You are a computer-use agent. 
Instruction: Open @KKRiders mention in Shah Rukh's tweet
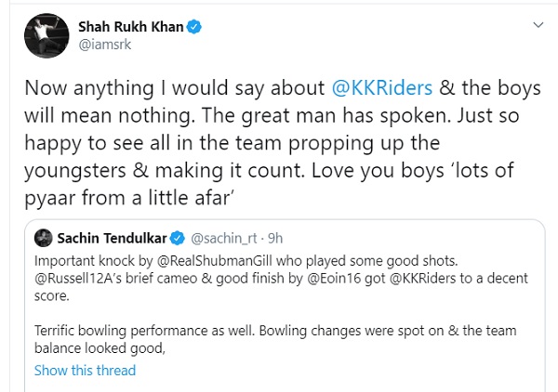tap(382, 88)
